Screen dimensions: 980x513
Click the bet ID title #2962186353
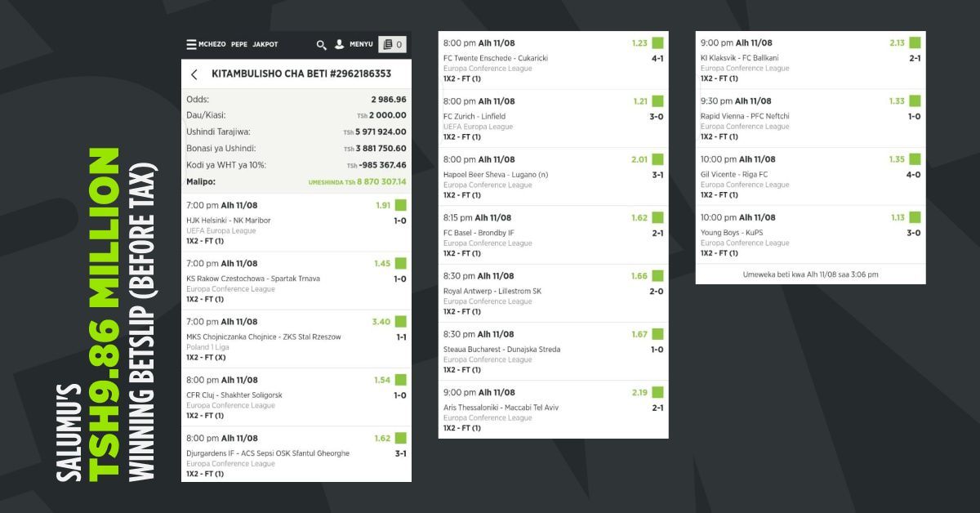pos(301,74)
